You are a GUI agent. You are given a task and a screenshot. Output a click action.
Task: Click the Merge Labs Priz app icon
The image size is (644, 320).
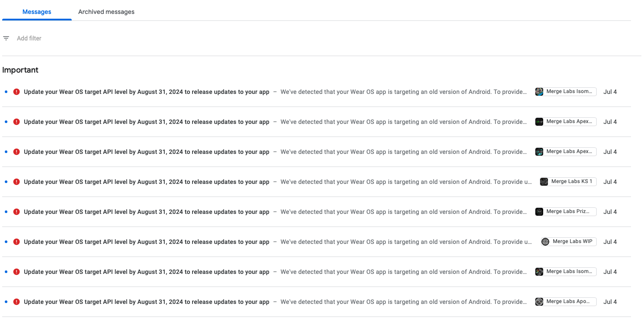[539, 212]
